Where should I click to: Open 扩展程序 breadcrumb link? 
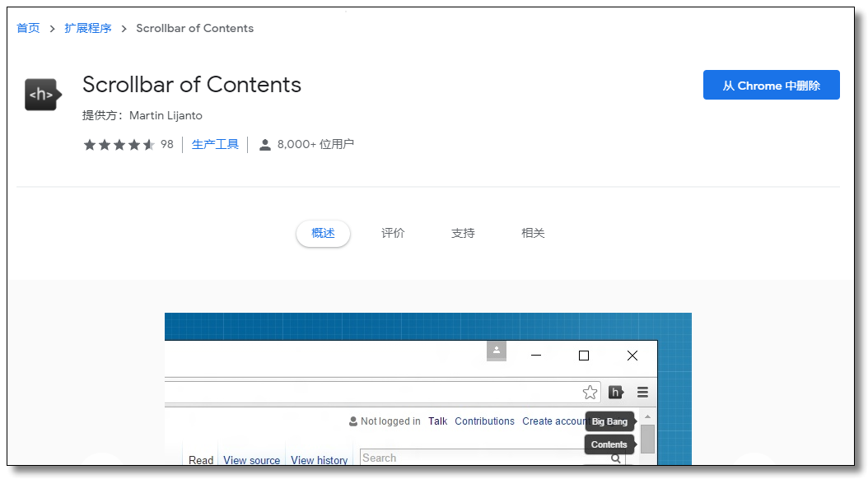coord(87,28)
